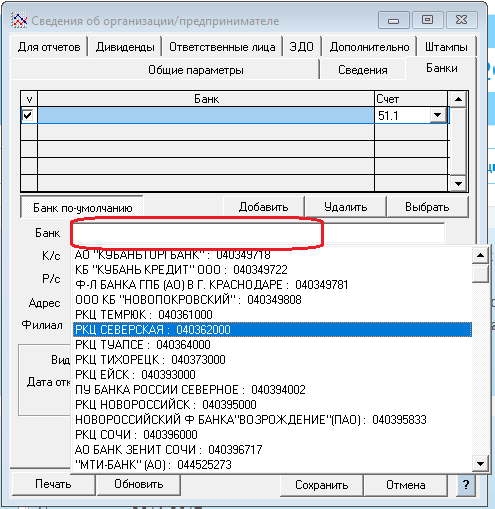
Task: Select ПУ БАНКА РОССИИ СЕВЕРНОЕ 040394002
Action: (272, 390)
